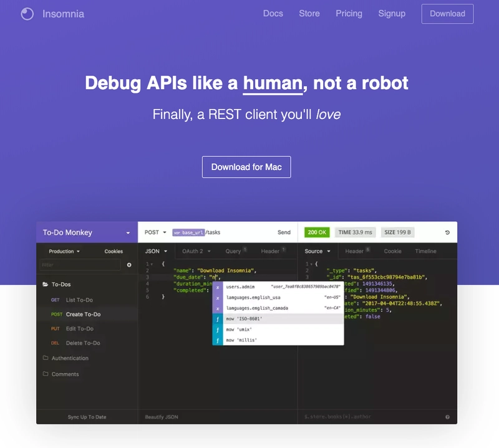This screenshot has width=499, height=448.
Task: Select now 'unix' autocomplete suggestion
Action: click(x=278, y=330)
